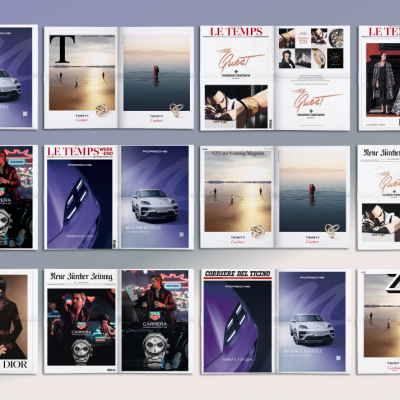Open Le Temps Week-end white Porsche car page
Image resolution: width=400 pixels, height=400 pixels.
[156, 197]
